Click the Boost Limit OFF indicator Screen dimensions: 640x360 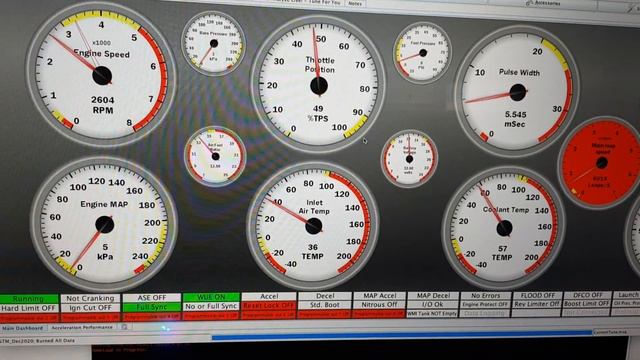pos(587,304)
